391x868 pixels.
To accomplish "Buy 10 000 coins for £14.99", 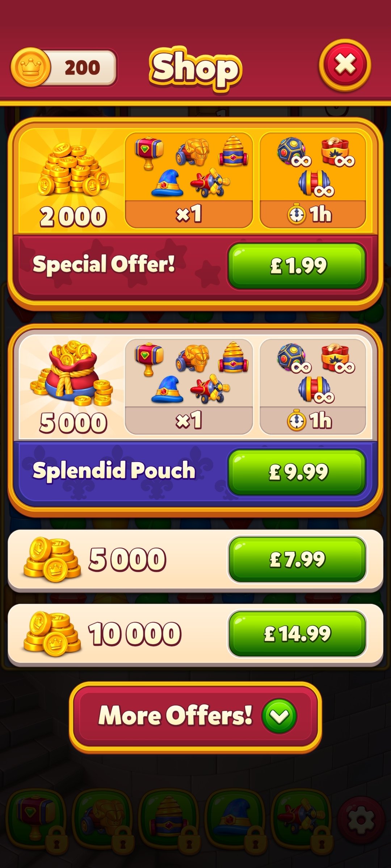I will click(x=297, y=634).
